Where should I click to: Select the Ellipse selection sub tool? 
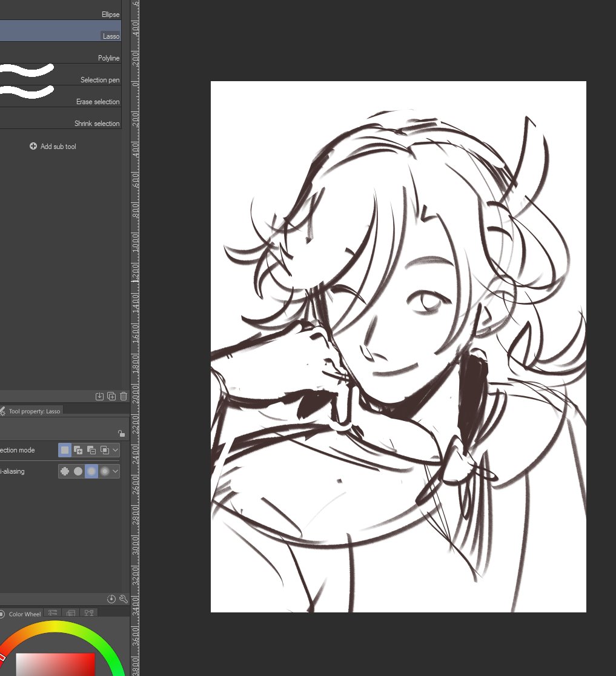coord(61,10)
